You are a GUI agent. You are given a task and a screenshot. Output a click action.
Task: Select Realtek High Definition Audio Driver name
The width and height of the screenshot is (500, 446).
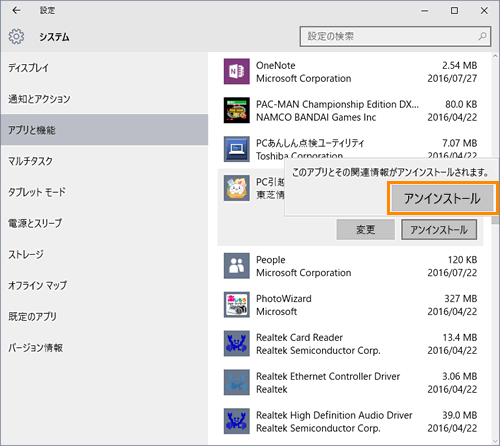[334, 415]
